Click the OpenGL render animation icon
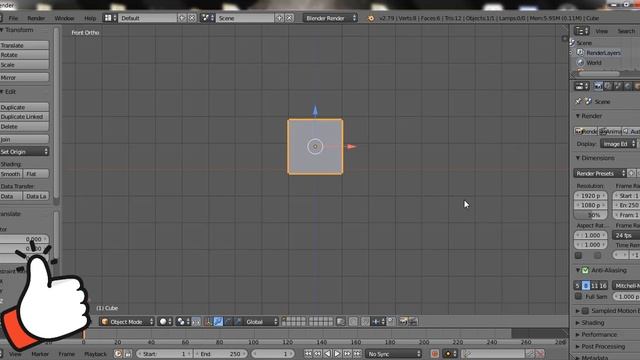Screen dimensions: 640x360 [x=413, y=322]
